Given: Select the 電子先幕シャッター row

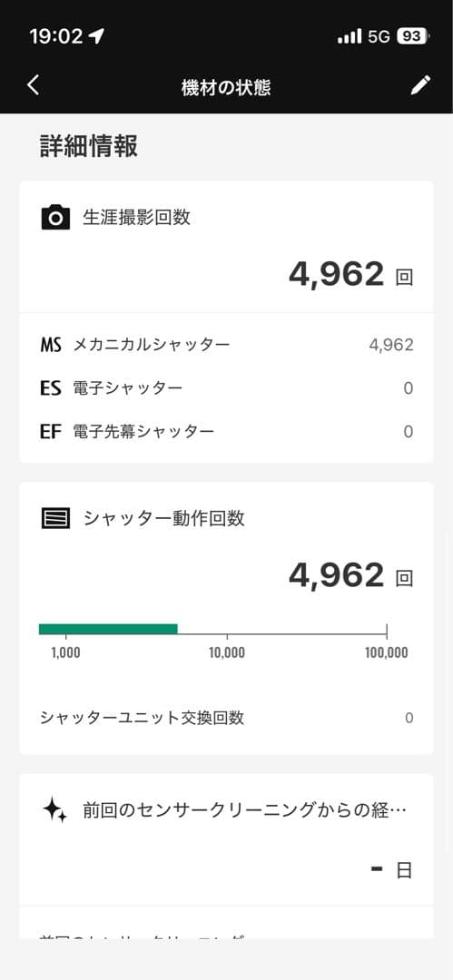Looking at the screenshot, I should 227,431.
